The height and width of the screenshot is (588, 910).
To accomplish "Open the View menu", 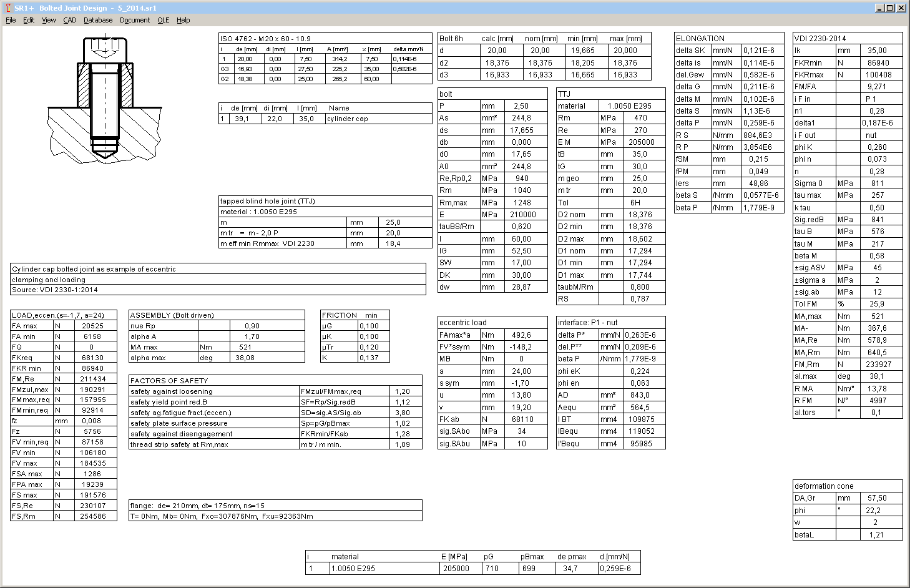I will click(x=49, y=20).
